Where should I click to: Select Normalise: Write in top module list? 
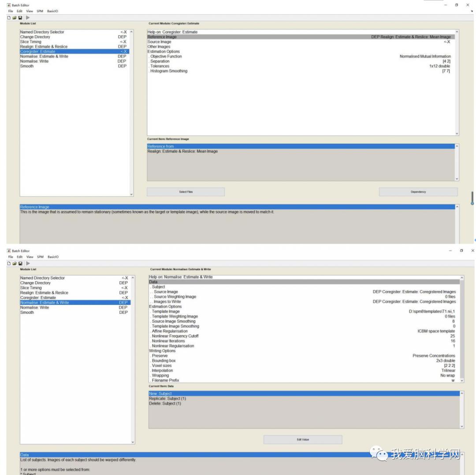[74, 61]
